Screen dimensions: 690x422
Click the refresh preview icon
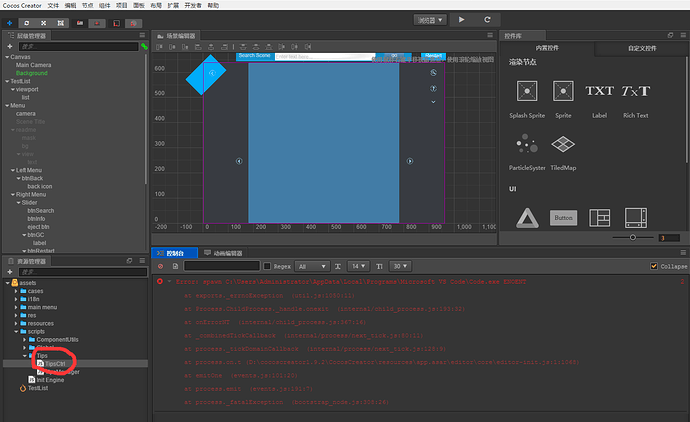(x=487, y=20)
